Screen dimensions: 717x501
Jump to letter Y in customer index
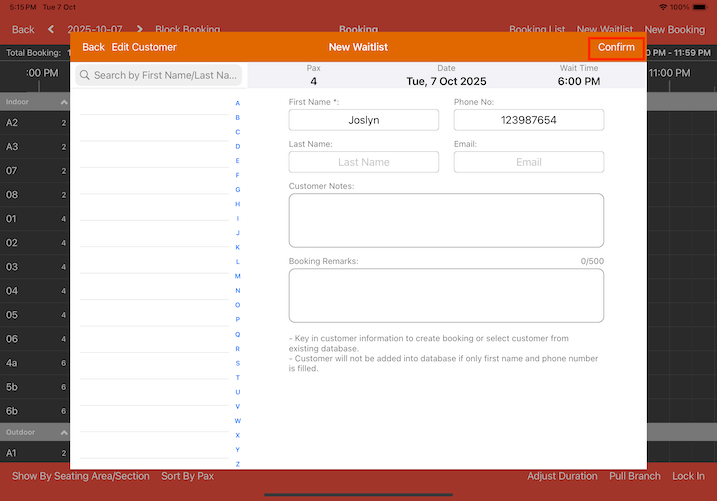pyautogui.click(x=237, y=450)
